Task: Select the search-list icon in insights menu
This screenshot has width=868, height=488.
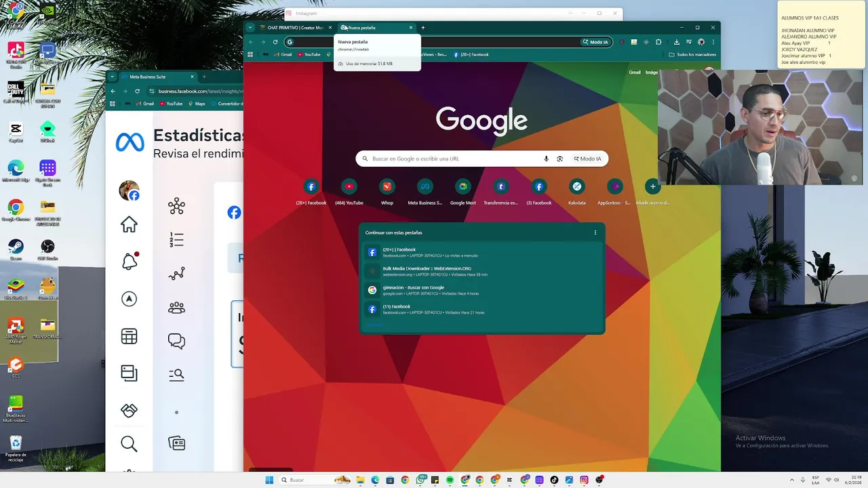Action: tap(176, 374)
